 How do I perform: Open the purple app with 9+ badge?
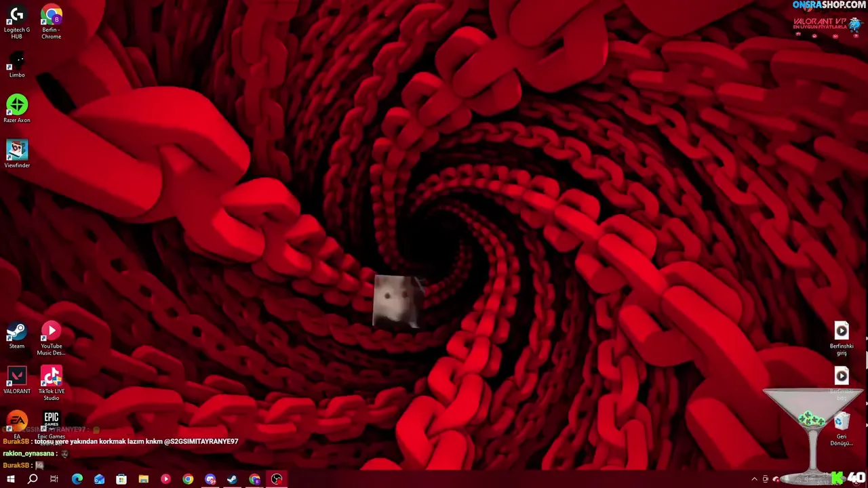(210, 479)
